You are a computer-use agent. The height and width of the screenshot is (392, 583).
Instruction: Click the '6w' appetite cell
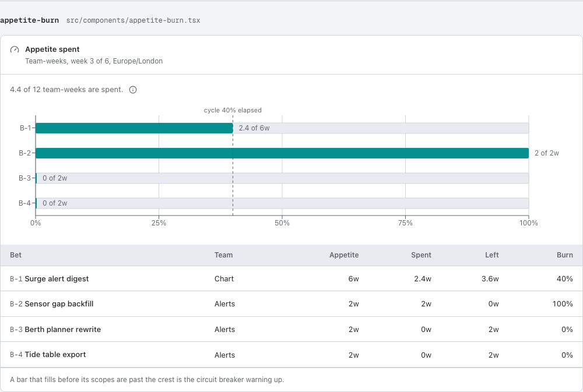coord(354,278)
